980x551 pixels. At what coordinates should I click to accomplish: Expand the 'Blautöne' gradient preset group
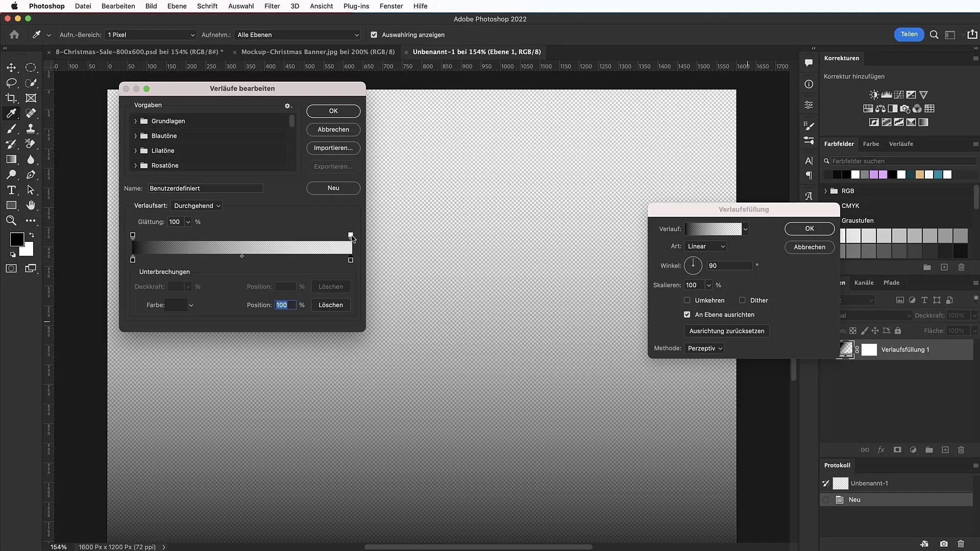[x=136, y=135]
